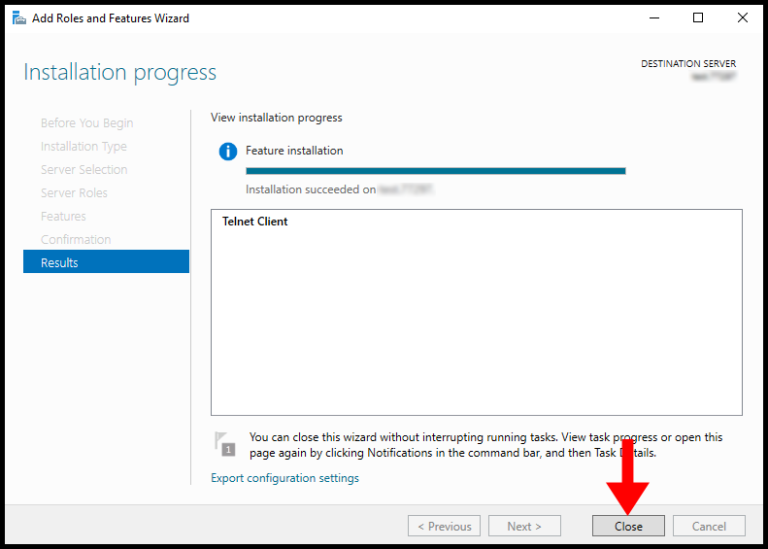The height and width of the screenshot is (549, 768).
Task: Click the notification flag icon
Action: [225, 444]
